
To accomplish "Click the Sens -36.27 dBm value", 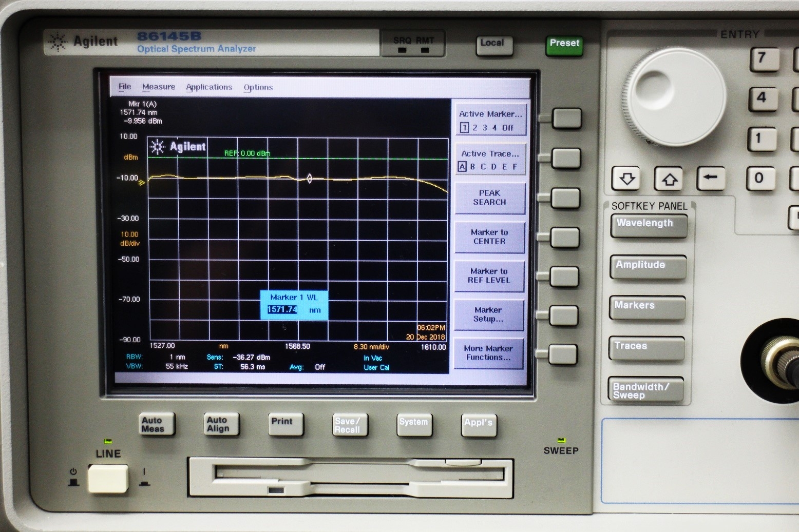I will (252, 358).
